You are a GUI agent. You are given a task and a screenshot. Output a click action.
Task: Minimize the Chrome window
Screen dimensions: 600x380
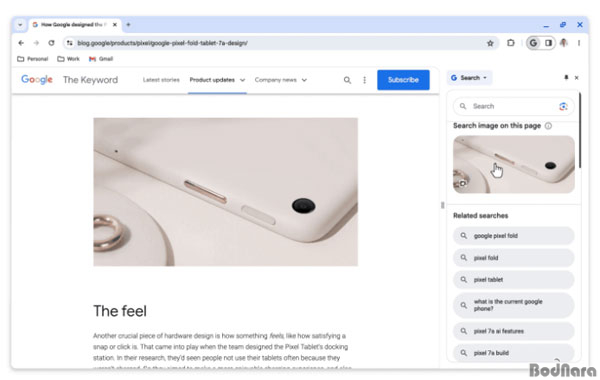click(x=546, y=25)
